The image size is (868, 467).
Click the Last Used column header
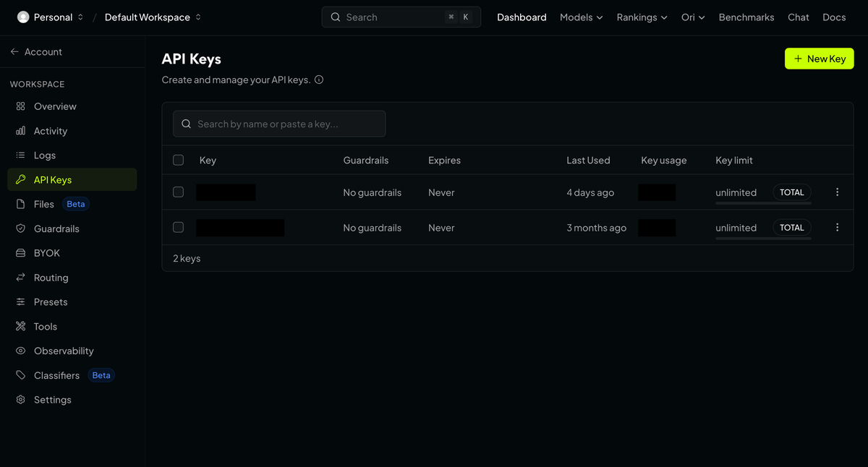coord(588,160)
